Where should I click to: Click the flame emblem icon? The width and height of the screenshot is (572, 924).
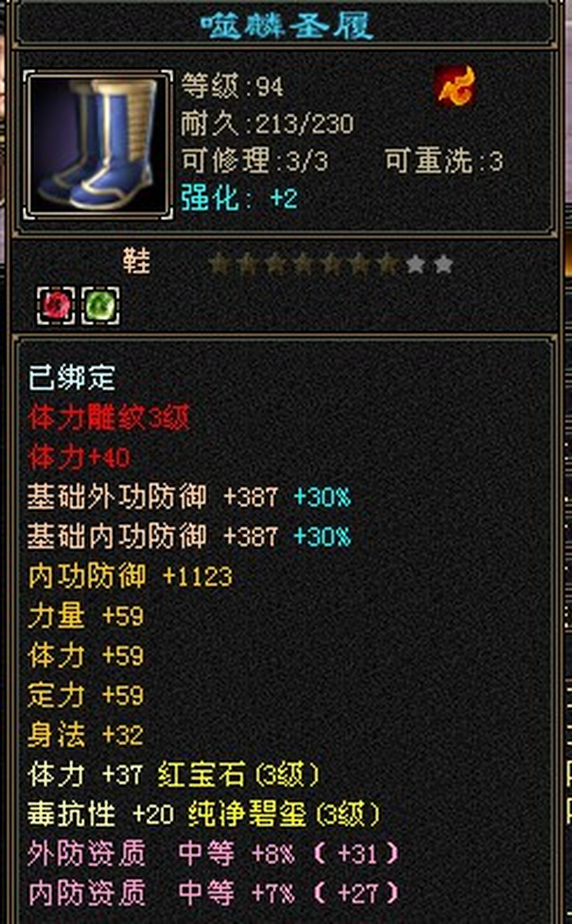point(455,87)
